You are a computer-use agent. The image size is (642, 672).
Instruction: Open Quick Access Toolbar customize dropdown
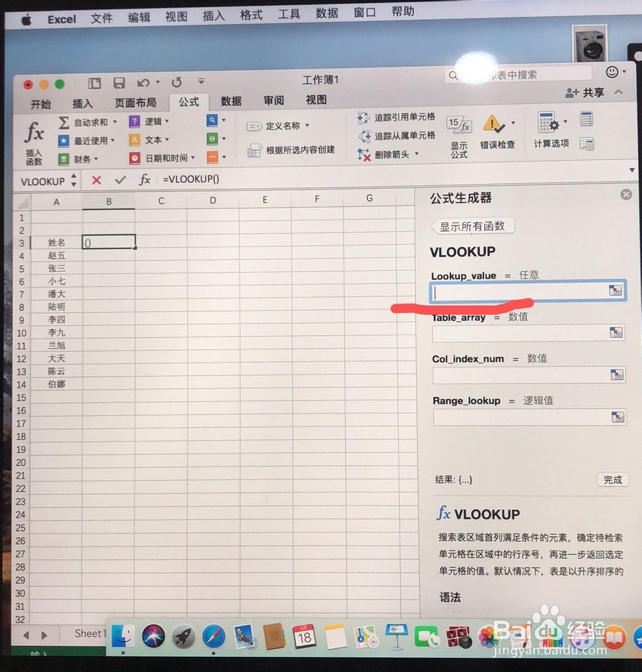pyautogui.click(x=201, y=81)
